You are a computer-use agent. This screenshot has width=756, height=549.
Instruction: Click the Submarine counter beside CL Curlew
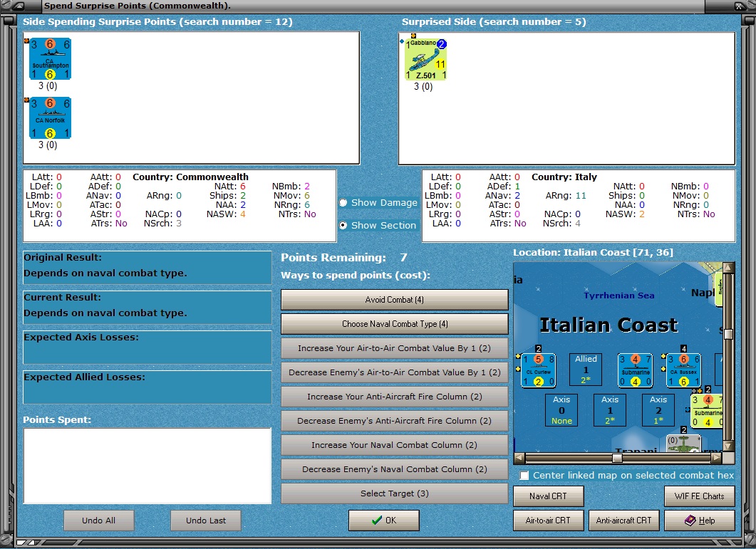(x=636, y=370)
